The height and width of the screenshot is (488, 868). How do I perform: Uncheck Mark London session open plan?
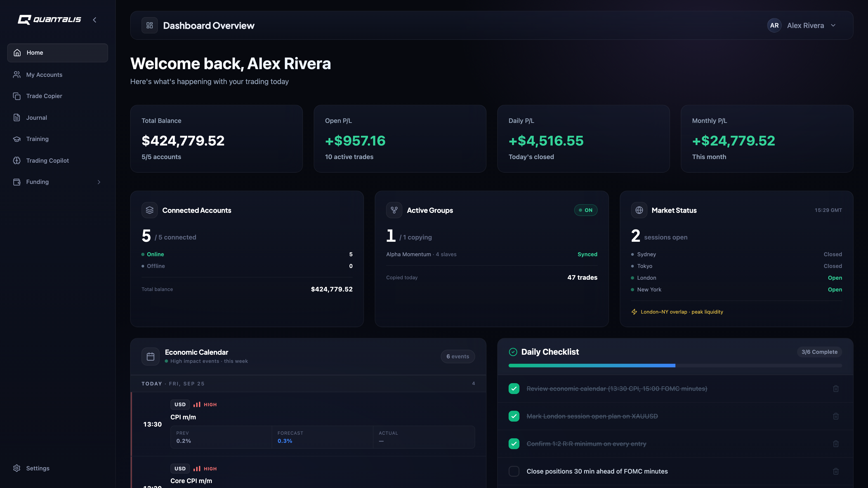tap(514, 416)
